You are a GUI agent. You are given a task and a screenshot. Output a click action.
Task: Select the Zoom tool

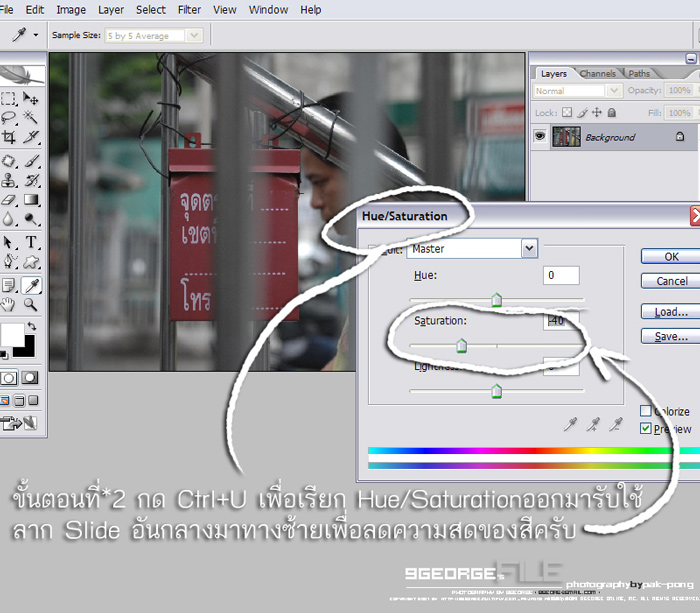[30, 304]
